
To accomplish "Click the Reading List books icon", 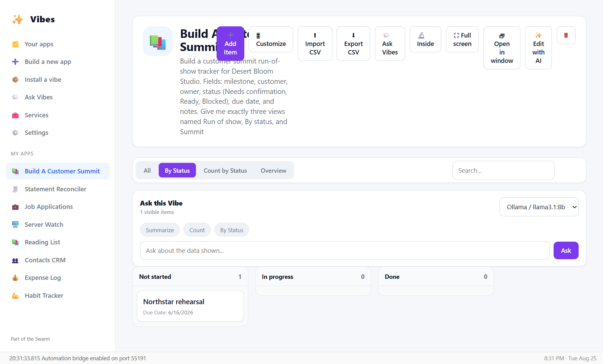I will (15, 242).
